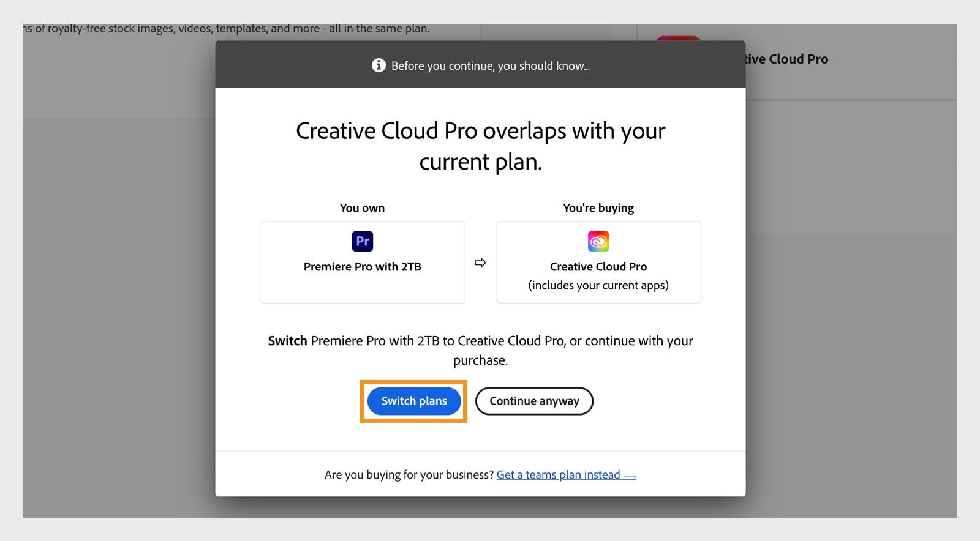Screen dimensions: 980x541
Task: Click the Creative Cloud rainbow app icon
Action: point(598,241)
